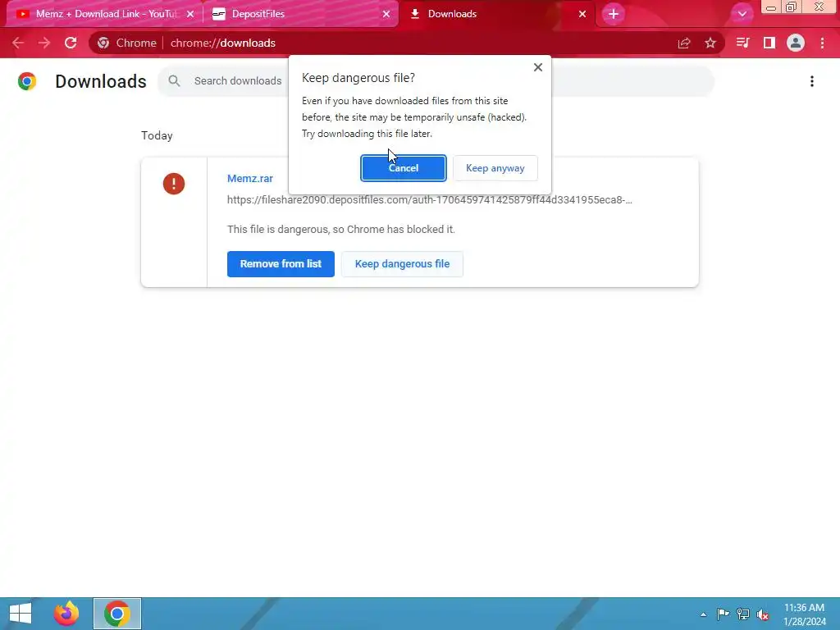Image resolution: width=840 pixels, height=630 pixels.
Task: Click Keep dangerous file button
Action: tap(402, 264)
